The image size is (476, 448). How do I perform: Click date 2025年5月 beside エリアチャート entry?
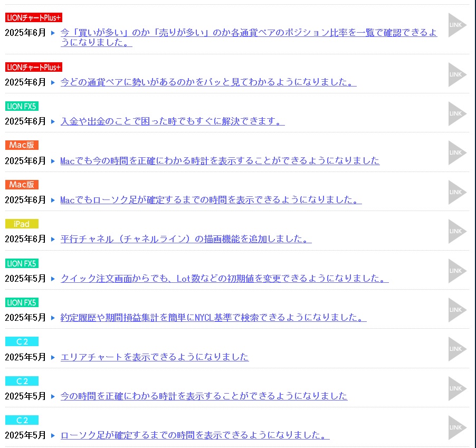pos(25,357)
